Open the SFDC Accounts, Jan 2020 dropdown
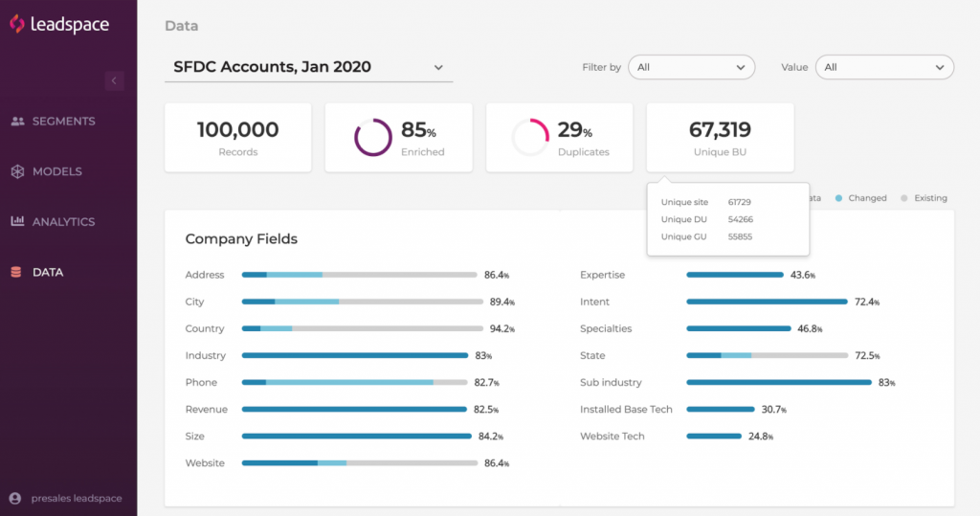The height and width of the screenshot is (516, 980). click(308, 68)
